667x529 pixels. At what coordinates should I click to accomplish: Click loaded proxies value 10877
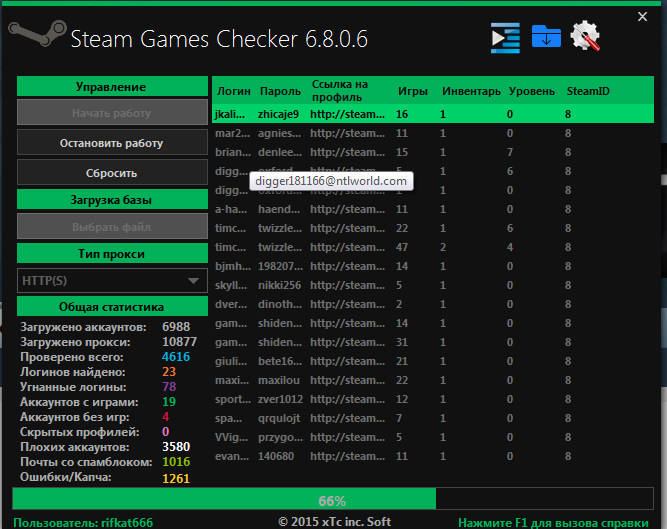coord(180,342)
